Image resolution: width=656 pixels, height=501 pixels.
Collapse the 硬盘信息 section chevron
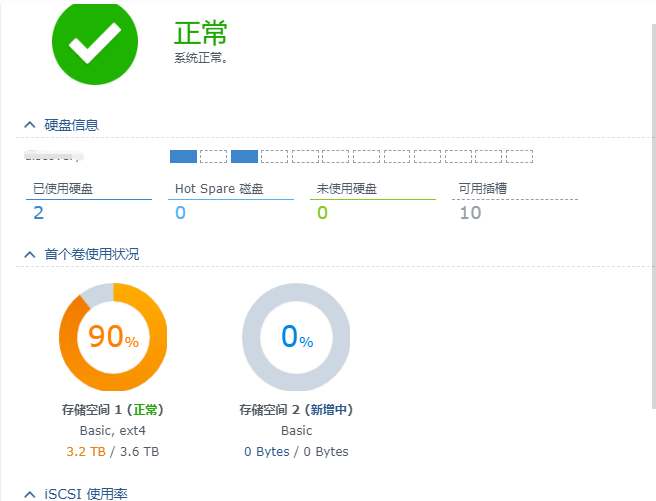point(30,125)
